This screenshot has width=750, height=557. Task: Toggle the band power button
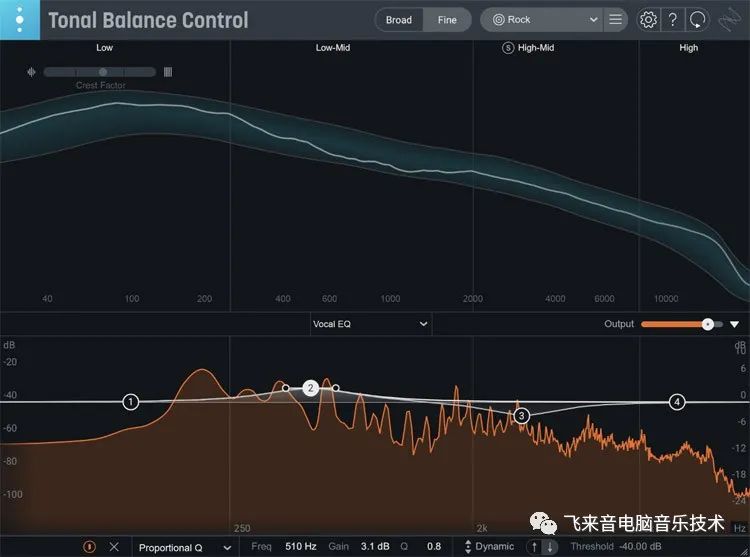click(89, 546)
